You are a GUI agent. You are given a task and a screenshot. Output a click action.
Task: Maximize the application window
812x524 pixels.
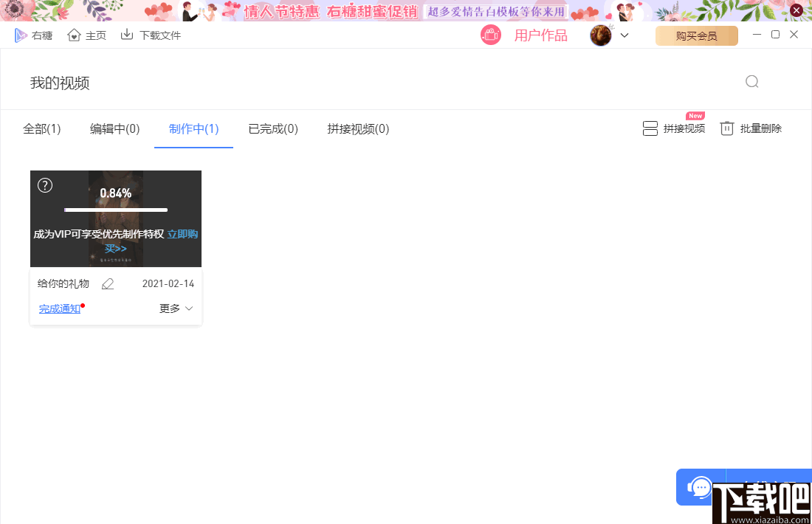[x=775, y=34]
